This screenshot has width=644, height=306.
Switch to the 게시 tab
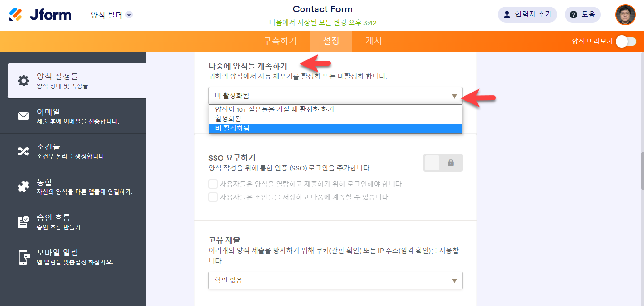point(373,41)
